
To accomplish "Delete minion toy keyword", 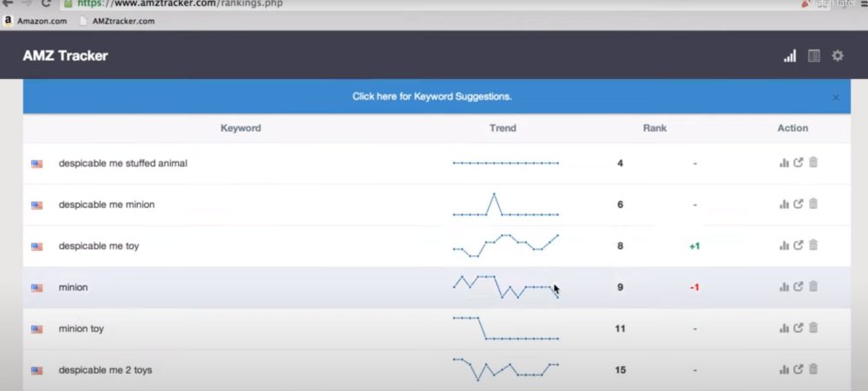I will (x=813, y=328).
